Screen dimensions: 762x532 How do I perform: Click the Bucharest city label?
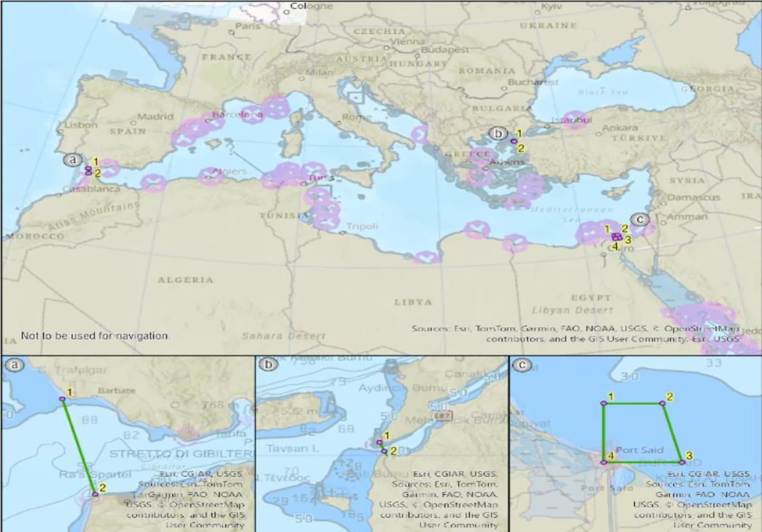533,82
